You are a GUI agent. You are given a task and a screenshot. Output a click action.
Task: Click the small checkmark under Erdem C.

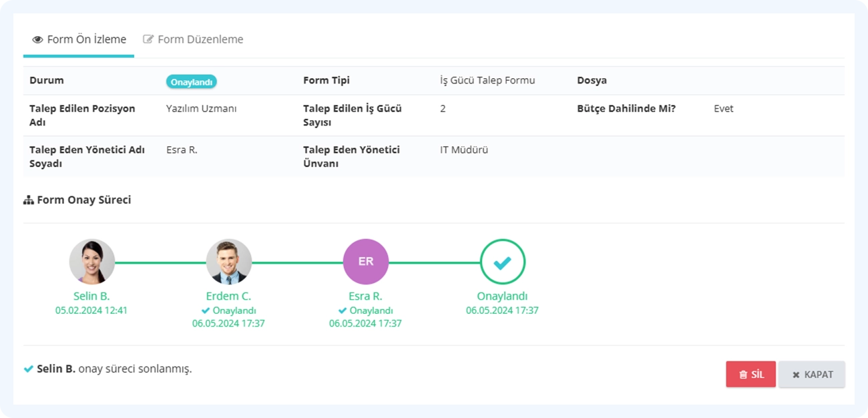click(x=206, y=310)
